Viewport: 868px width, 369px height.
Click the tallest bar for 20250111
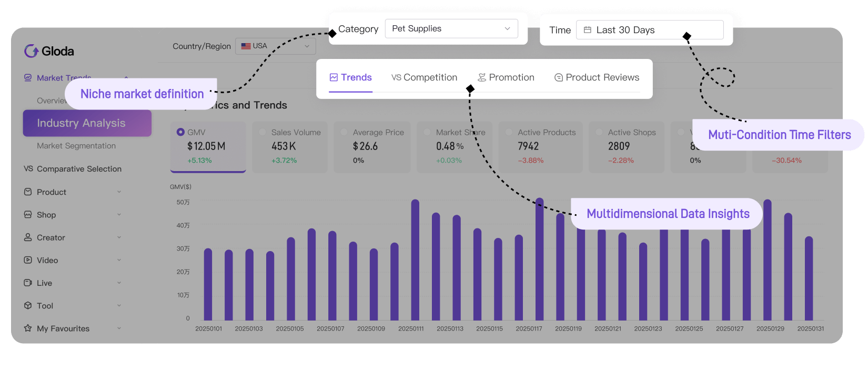[x=415, y=260]
